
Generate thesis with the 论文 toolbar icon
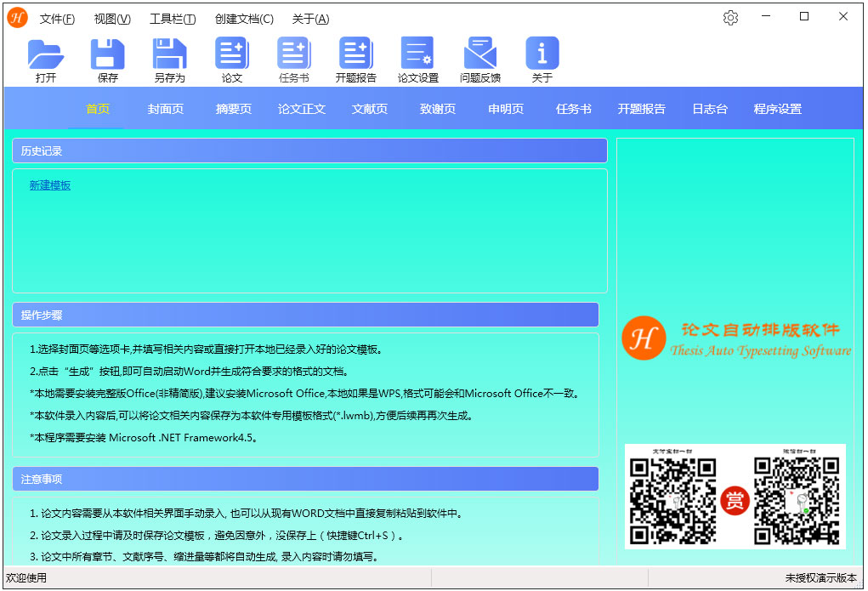232,54
